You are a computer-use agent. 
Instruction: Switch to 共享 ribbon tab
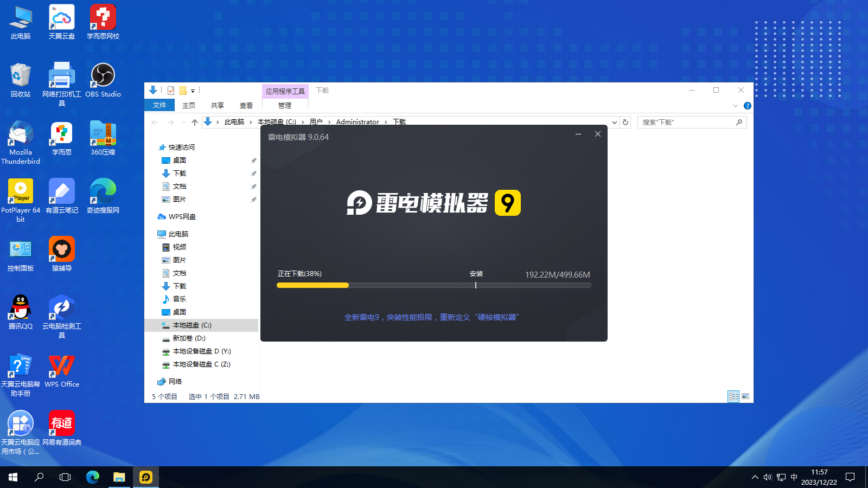(x=218, y=105)
